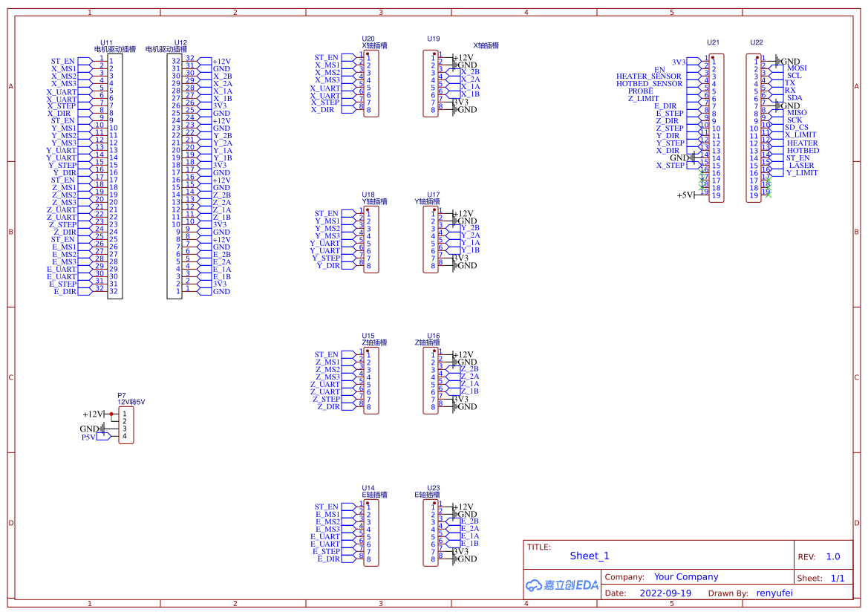The height and width of the screenshot is (615, 868).
Task: Select the P5V net label at P7
Action: click(88, 437)
